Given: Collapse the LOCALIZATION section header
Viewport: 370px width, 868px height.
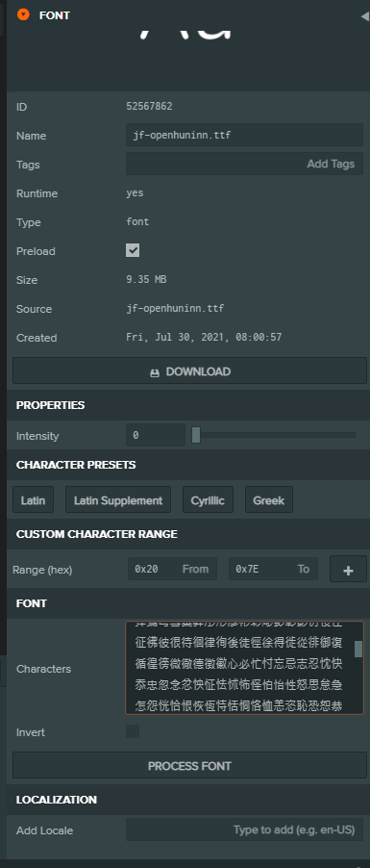Looking at the screenshot, I should (188, 800).
